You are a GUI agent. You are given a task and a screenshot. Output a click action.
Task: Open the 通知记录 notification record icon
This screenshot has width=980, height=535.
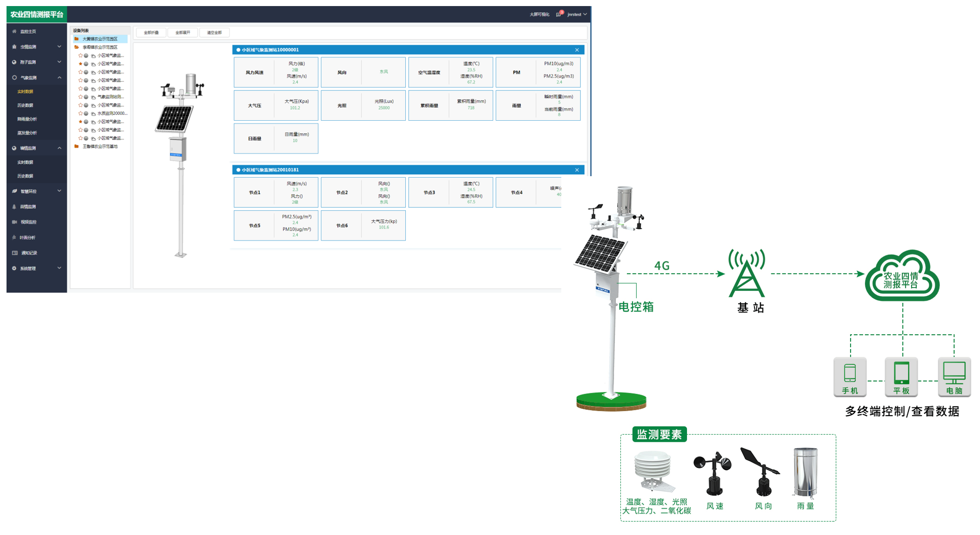14,253
